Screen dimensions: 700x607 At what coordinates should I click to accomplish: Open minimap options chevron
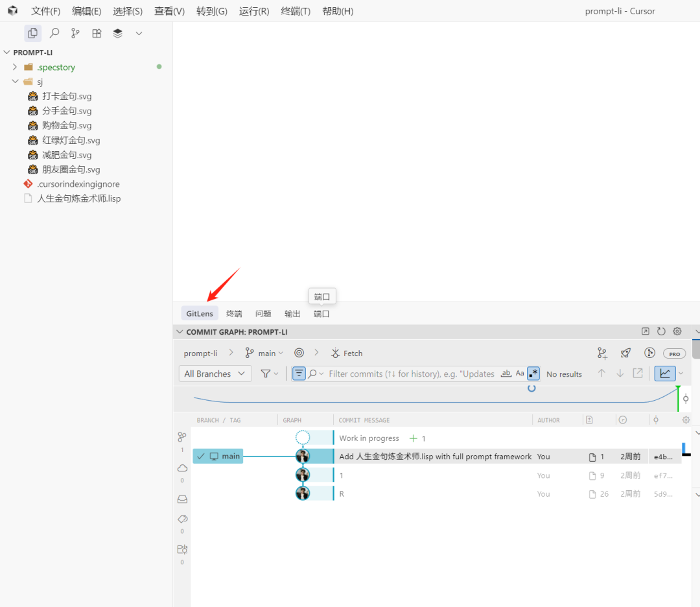point(681,374)
